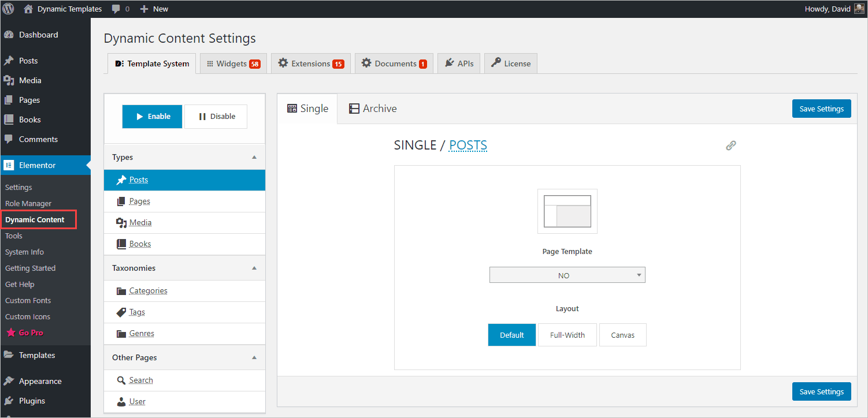Click the Go Pro star icon
This screenshot has width=868, height=418.
10,333
